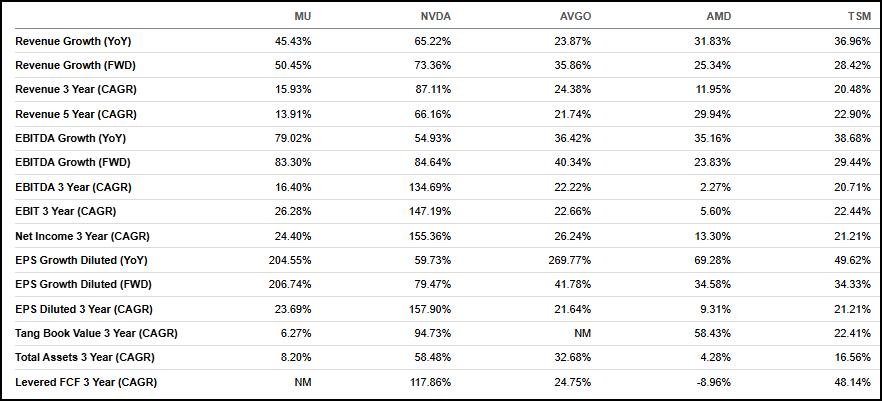Click the EBITDA Growth (YoY) row label
Screen dimensions: 882x401
click(x=70, y=138)
